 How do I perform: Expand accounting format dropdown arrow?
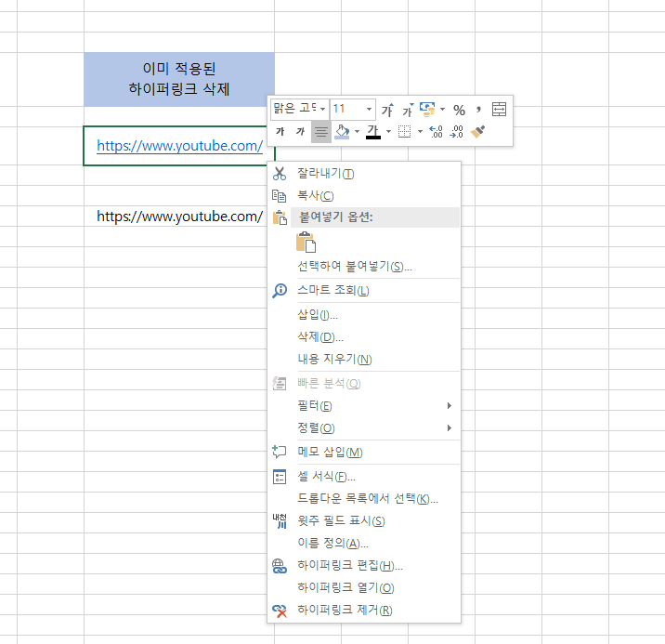pos(442,110)
